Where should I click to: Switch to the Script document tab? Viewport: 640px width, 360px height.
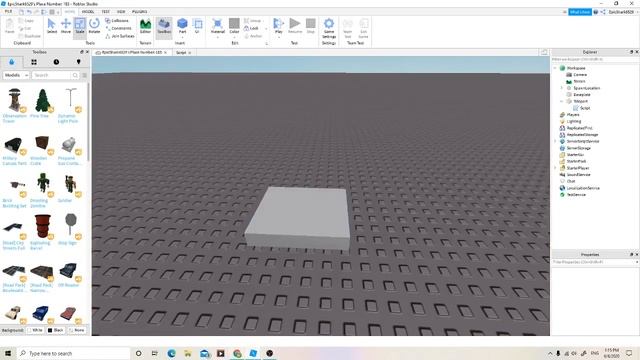click(x=181, y=53)
